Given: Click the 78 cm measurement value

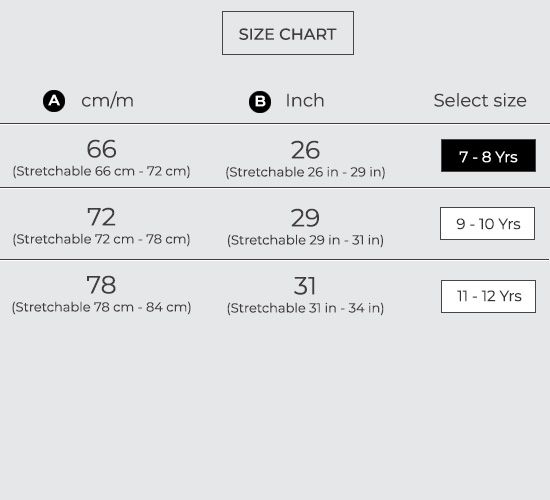Looking at the screenshot, I should click(101, 285).
